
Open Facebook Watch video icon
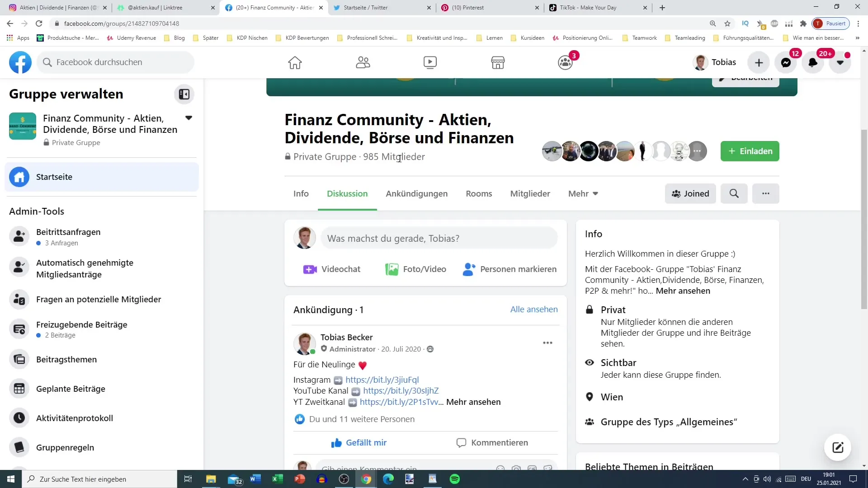(430, 62)
